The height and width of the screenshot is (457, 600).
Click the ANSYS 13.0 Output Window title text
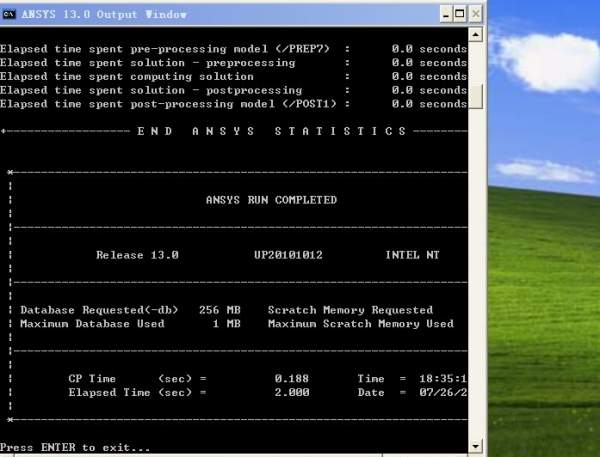(x=104, y=15)
